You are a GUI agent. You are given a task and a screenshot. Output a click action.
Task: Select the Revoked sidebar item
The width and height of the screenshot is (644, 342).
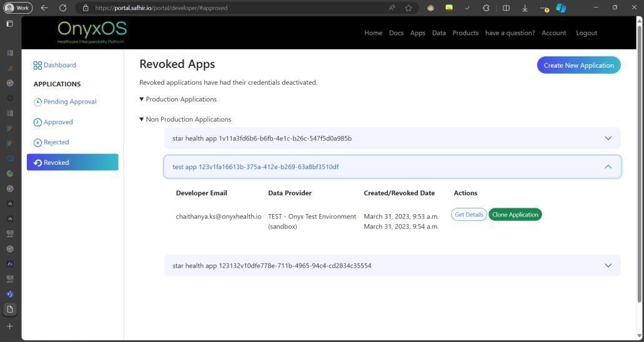(72, 162)
